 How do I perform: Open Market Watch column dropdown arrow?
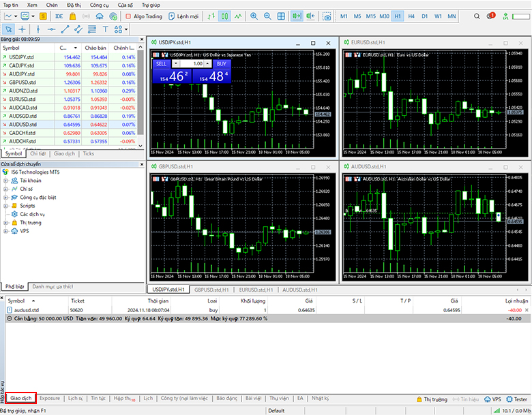[75, 48]
